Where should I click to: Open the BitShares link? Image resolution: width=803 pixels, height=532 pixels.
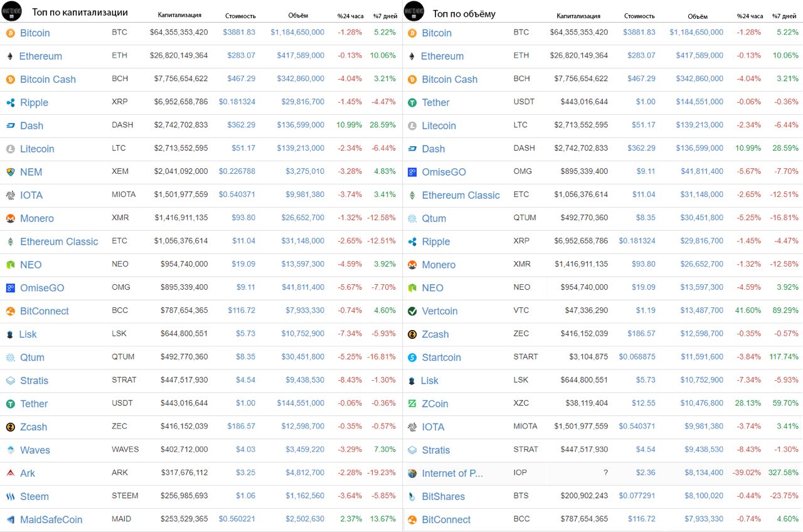[444, 497]
